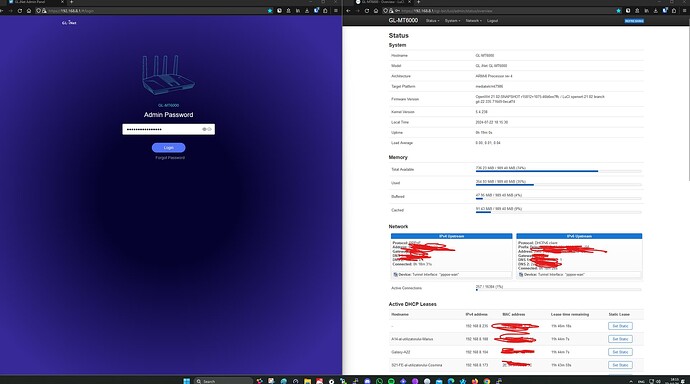Click the GL-MT6000 brand title in LuCI
The image size is (690, 384).
coord(403,21)
